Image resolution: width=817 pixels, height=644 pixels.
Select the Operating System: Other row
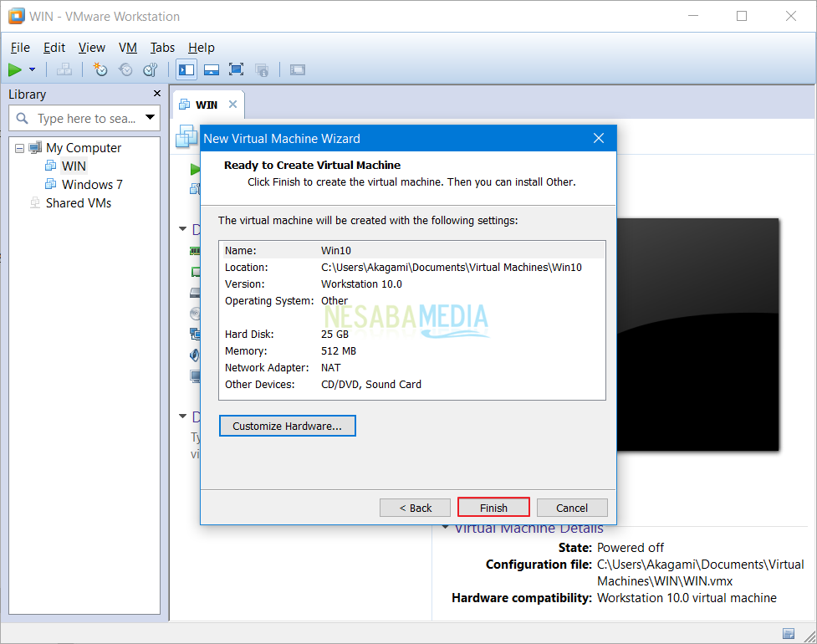click(x=414, y=300)
